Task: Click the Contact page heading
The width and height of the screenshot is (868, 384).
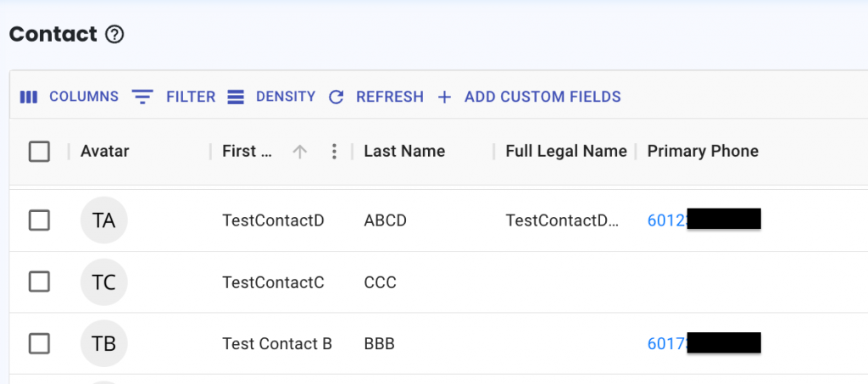Action: [53, 34]
